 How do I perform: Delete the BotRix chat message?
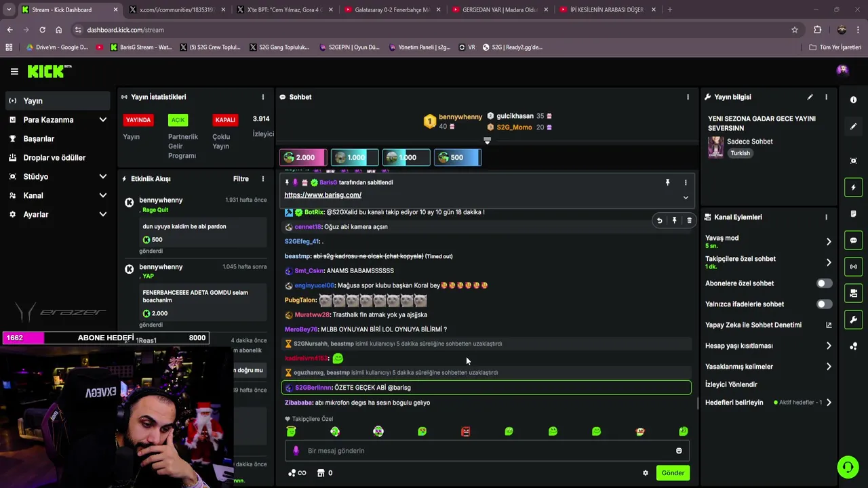tap(689, 220)
